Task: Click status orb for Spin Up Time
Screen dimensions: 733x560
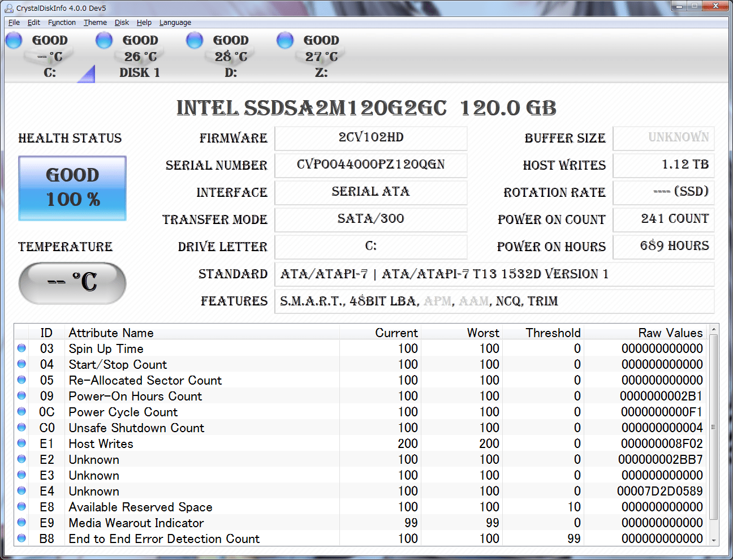Action: click(21, 348)
